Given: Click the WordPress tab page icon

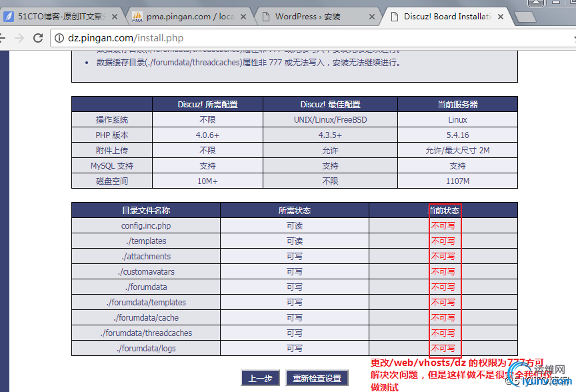Looking at the screenshot, I should [x=266, y=17].
